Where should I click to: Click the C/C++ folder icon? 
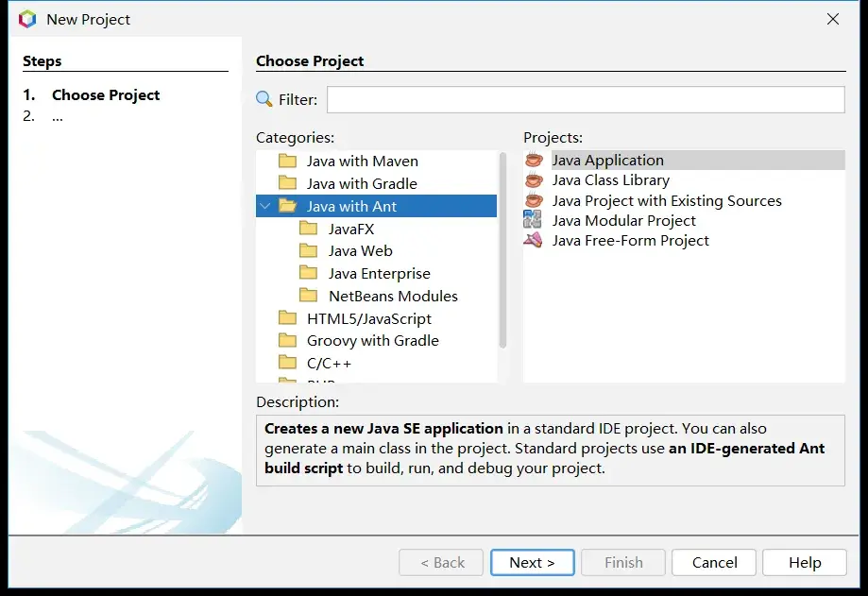tap(287, 363)
